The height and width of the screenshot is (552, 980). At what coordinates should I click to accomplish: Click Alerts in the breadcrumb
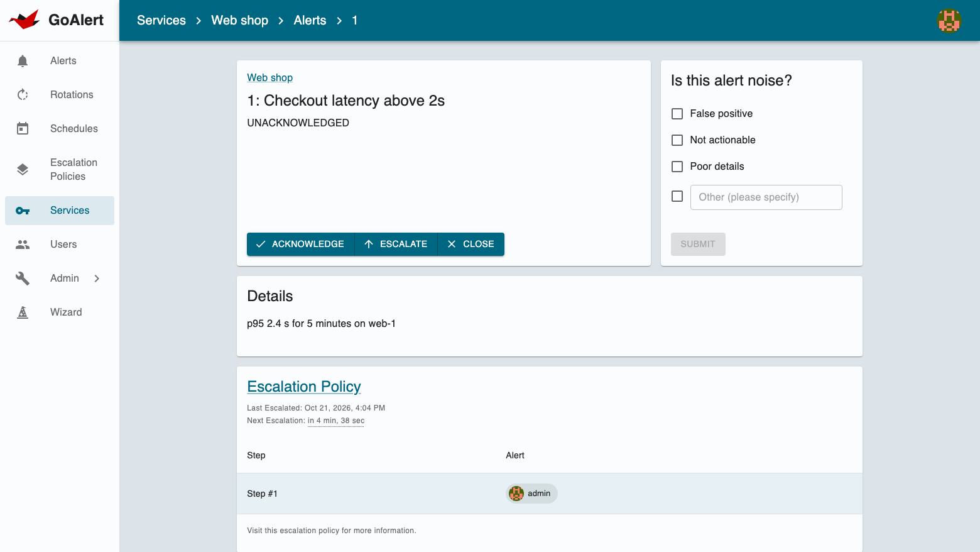[310, 20]
